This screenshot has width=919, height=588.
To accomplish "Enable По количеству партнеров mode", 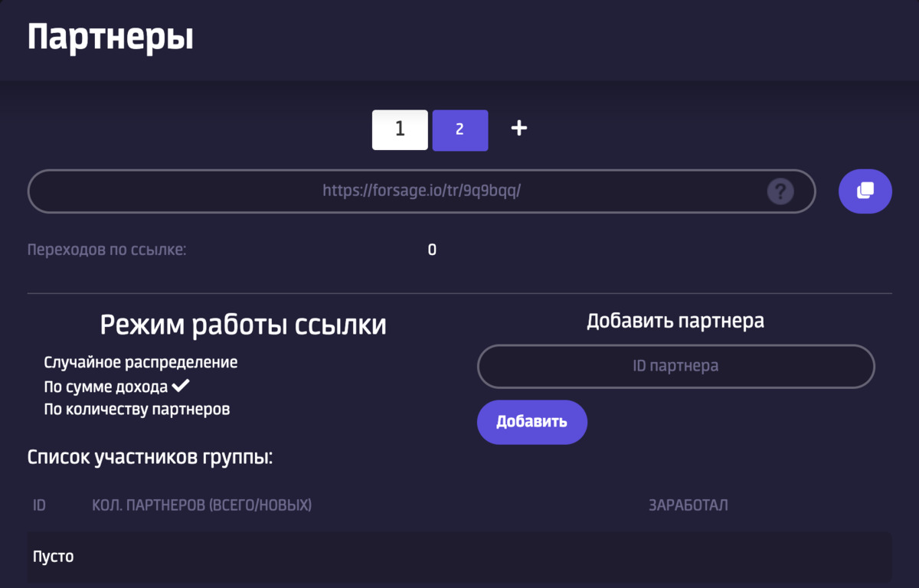I will click(137, 409).
